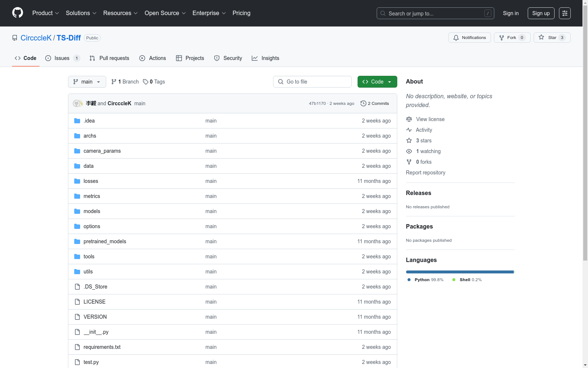Focus the Search or jump to field
This screenshot has width=588, height=368.
(x=435, y=13)
